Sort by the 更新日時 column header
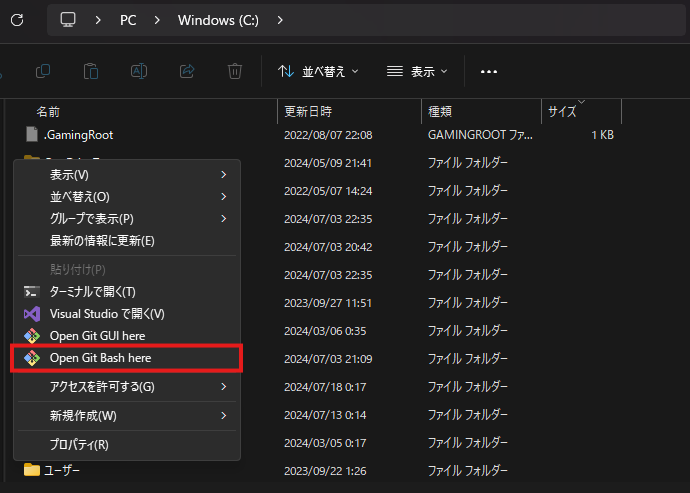This screenshot has height=493, width=690. [x=308, y=111]
